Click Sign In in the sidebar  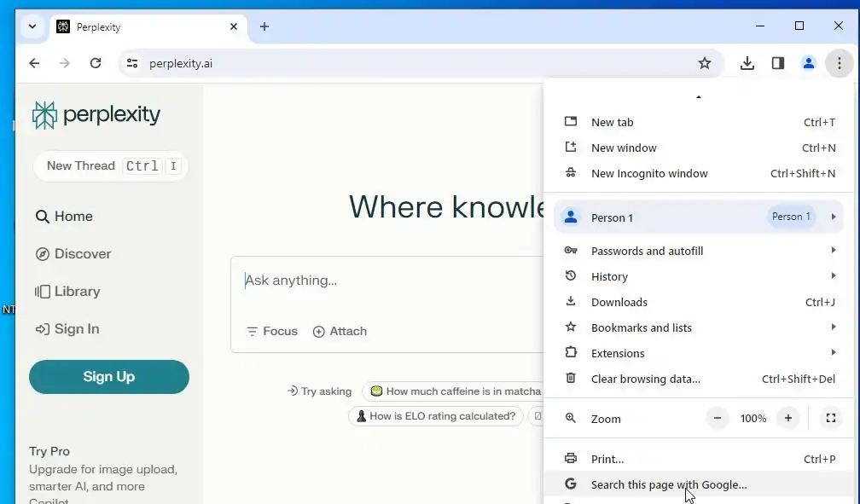[67, 328]
